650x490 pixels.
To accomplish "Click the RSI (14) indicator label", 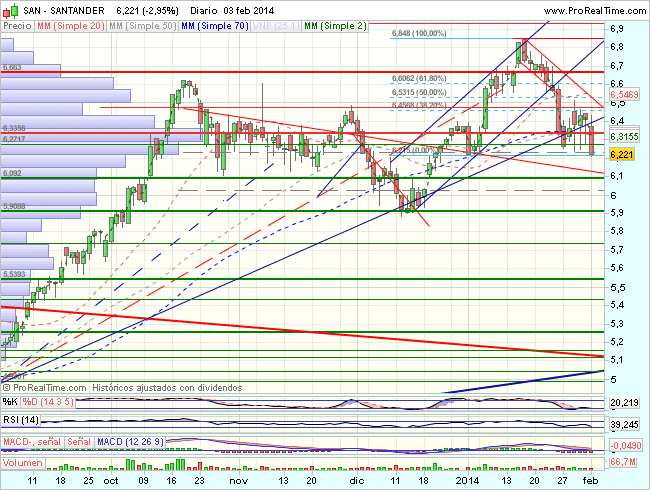I will 21,420.
